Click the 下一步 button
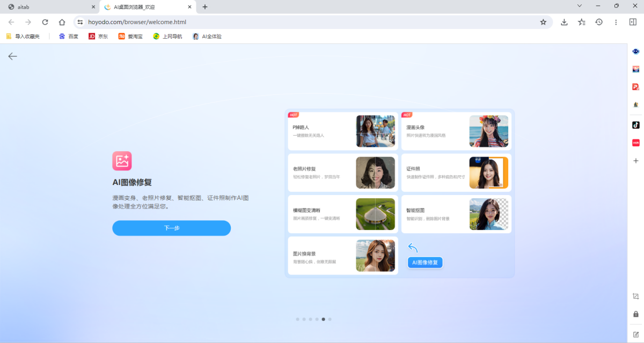 click(x=171, y=228)
